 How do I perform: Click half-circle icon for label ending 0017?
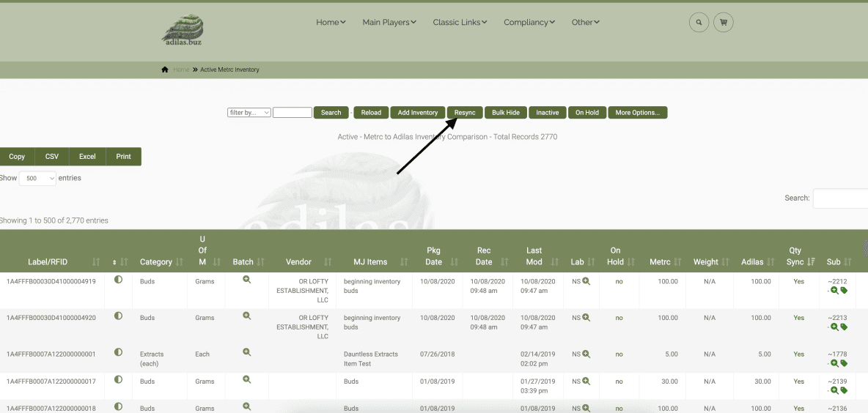pos(118,380)
